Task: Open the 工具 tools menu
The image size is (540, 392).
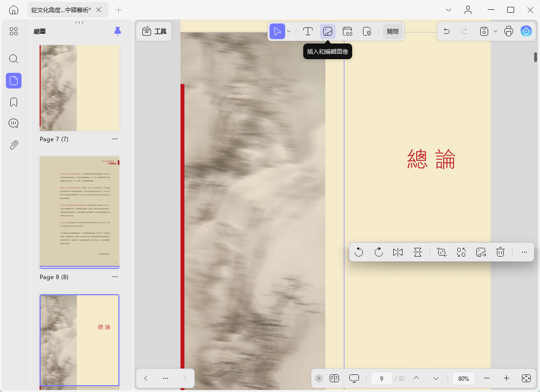Action: (154, 31)
